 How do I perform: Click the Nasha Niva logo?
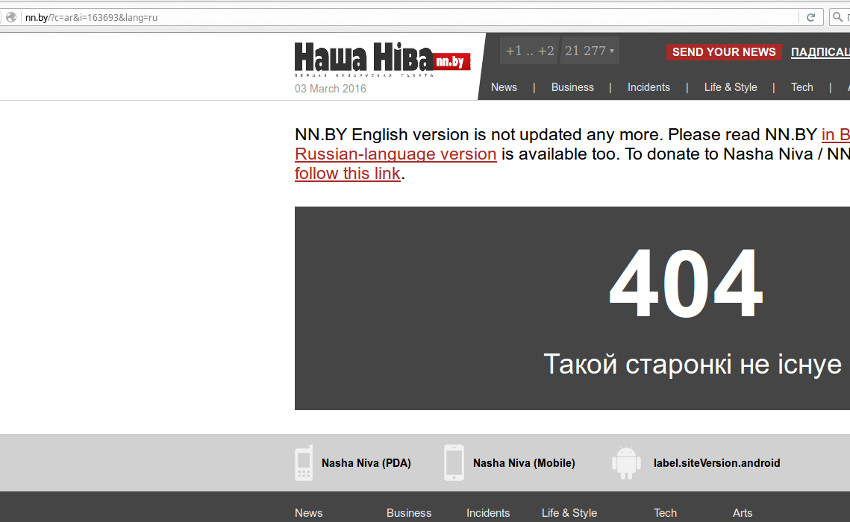point(381,59)
